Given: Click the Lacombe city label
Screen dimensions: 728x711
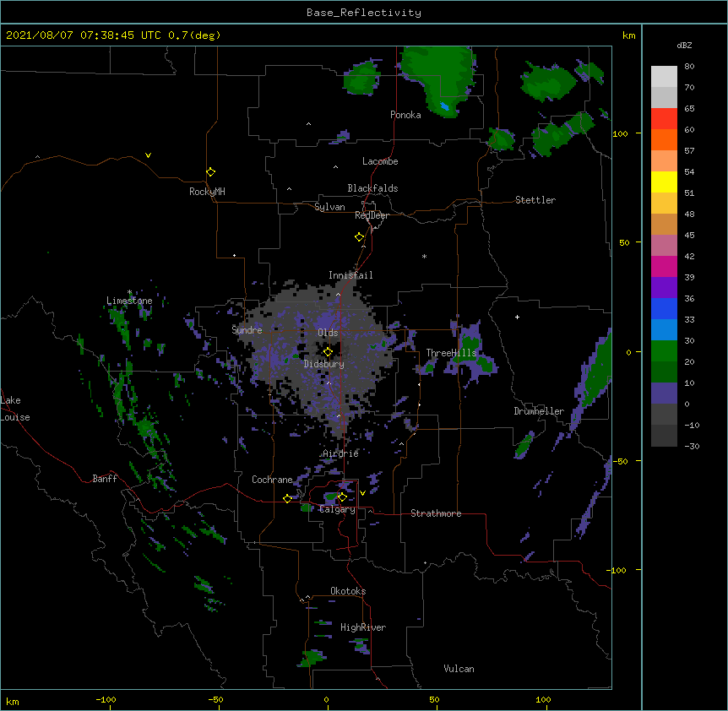Looking at the screenshot, I should (x=380, y=161).
